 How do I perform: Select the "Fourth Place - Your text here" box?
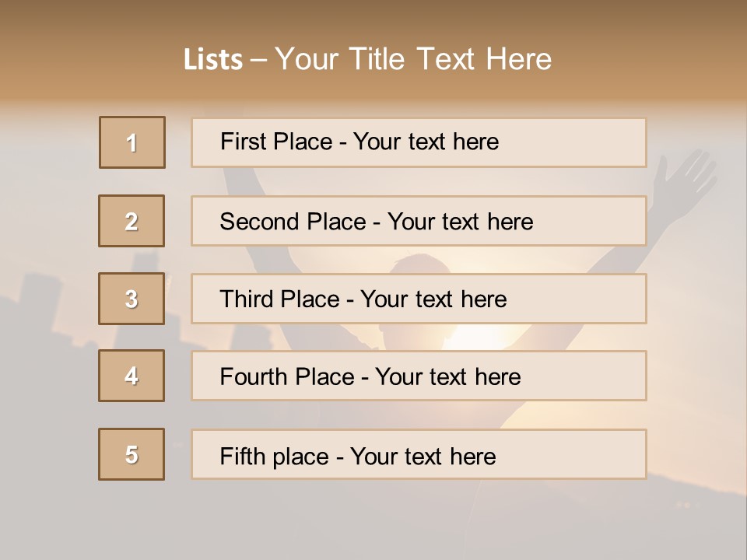point(419,376)
